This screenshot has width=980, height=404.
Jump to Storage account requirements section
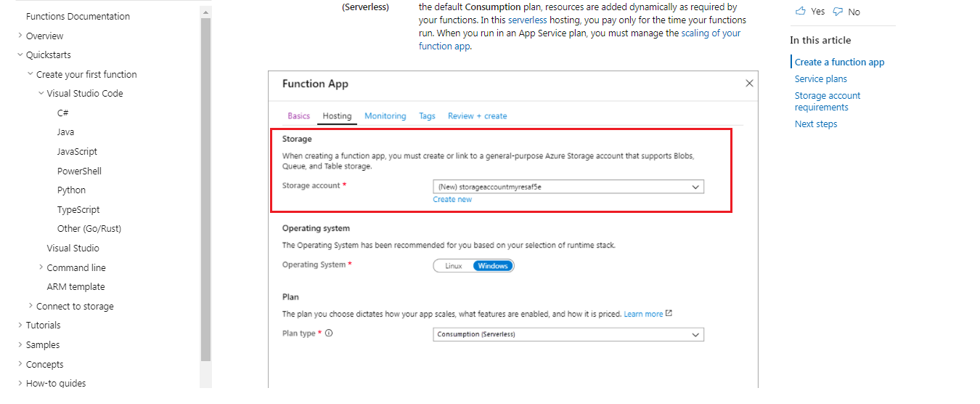828,101
